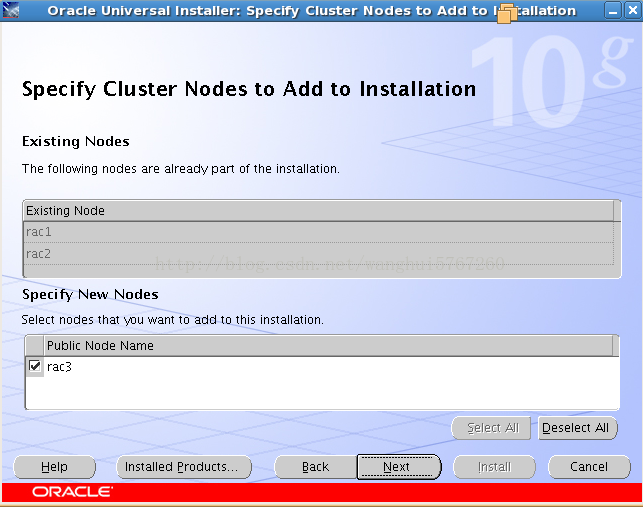Select existing node rac2 row
This screenshot has height=507, width=643.
coord(319,254)
